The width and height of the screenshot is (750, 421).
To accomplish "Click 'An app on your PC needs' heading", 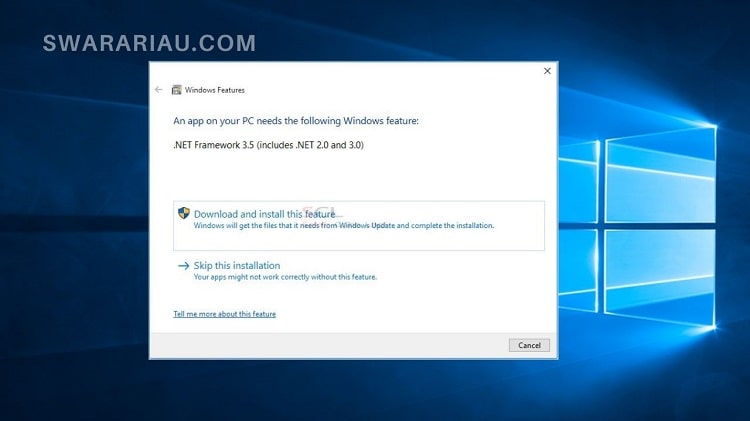I will click(296, 121).
